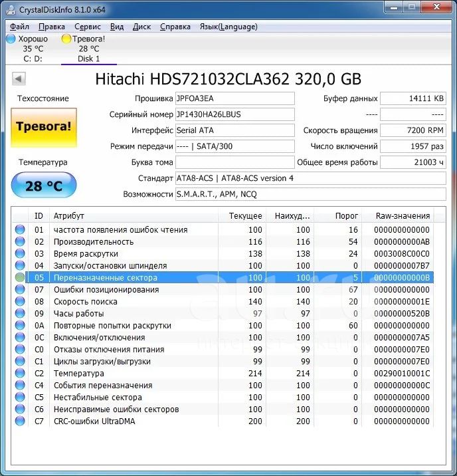The image size is (457, 476).
Task: Click the Возможности field S.M.A.R.T., APM, NCQ
Action: (310, 194)
